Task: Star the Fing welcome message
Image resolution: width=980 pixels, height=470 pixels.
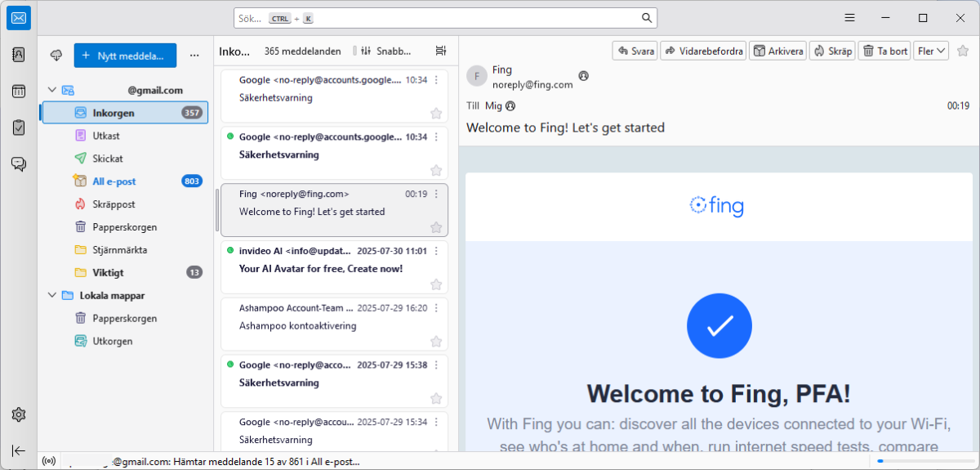Action: (x=436, y=227)
